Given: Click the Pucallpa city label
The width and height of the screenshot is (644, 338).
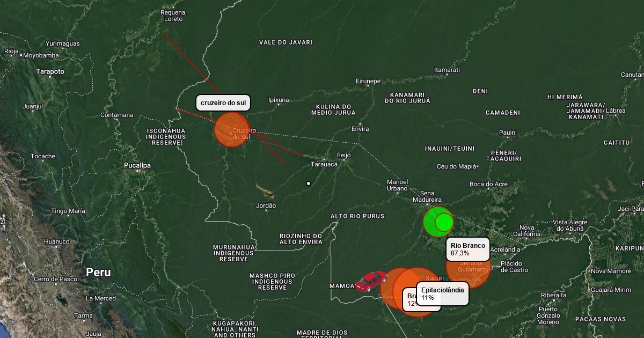Looking at the screenshot, I should click(137, 165).
